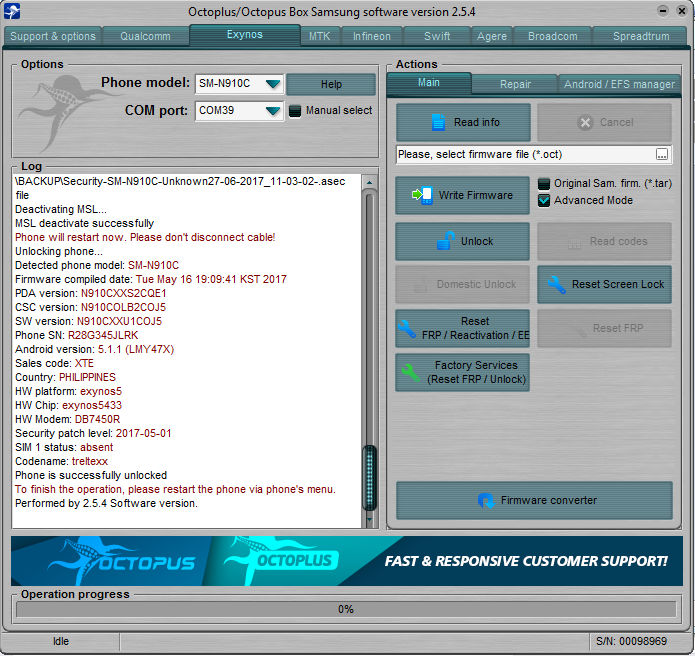Select the Exynos tab
The height and width of the screenshot is (656, 695).
pyautogui.click(x=245, y=35)
